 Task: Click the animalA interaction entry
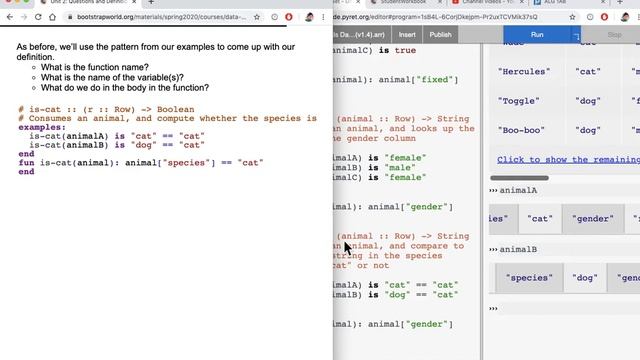518,191
